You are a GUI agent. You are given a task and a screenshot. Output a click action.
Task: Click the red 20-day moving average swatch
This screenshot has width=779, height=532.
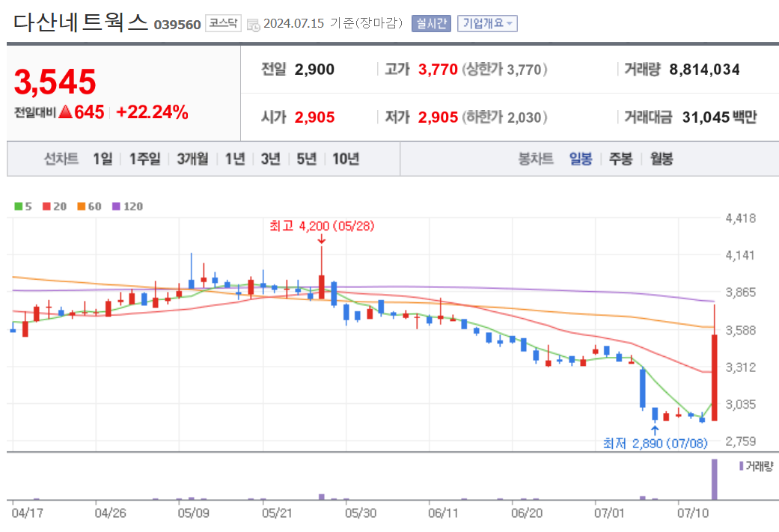tap(46, 207)
